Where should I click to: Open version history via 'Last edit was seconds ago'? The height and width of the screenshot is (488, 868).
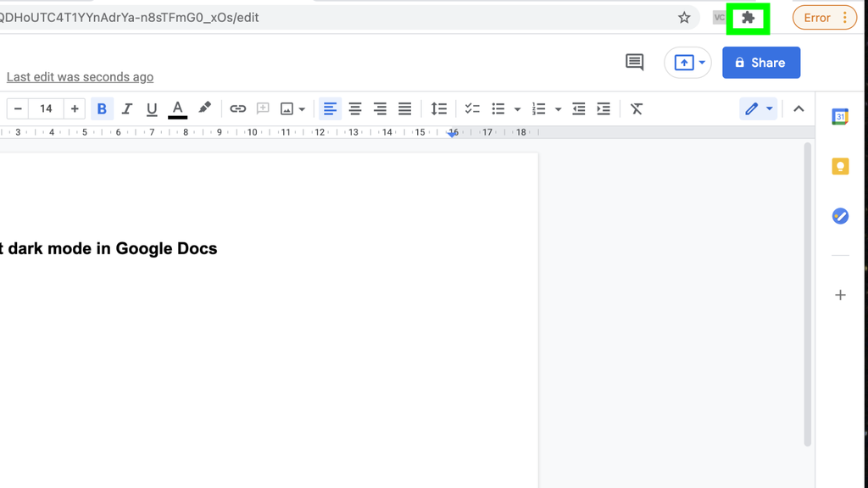80,76
